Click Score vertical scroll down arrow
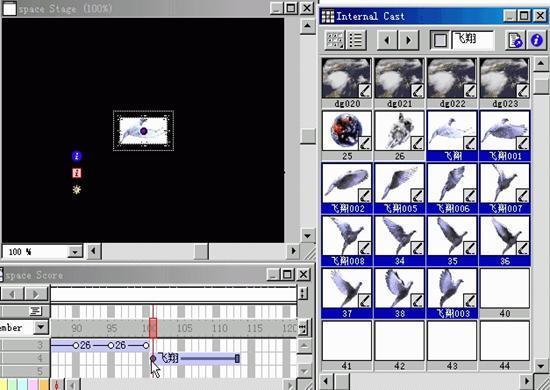This screenshot has height=390, width=550. click(x=304, y=371)
